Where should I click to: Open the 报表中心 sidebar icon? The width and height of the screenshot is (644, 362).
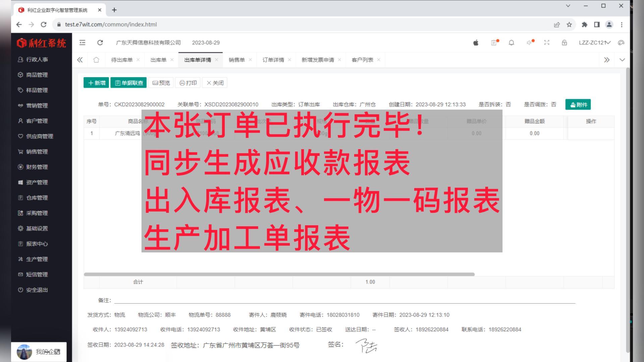20,244
